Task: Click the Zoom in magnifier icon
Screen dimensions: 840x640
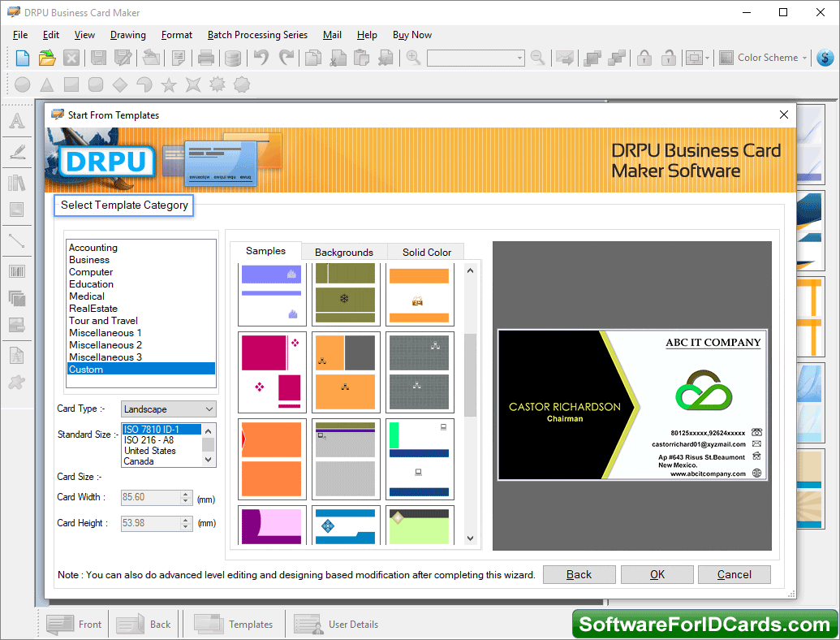Action: click(413, 57)
